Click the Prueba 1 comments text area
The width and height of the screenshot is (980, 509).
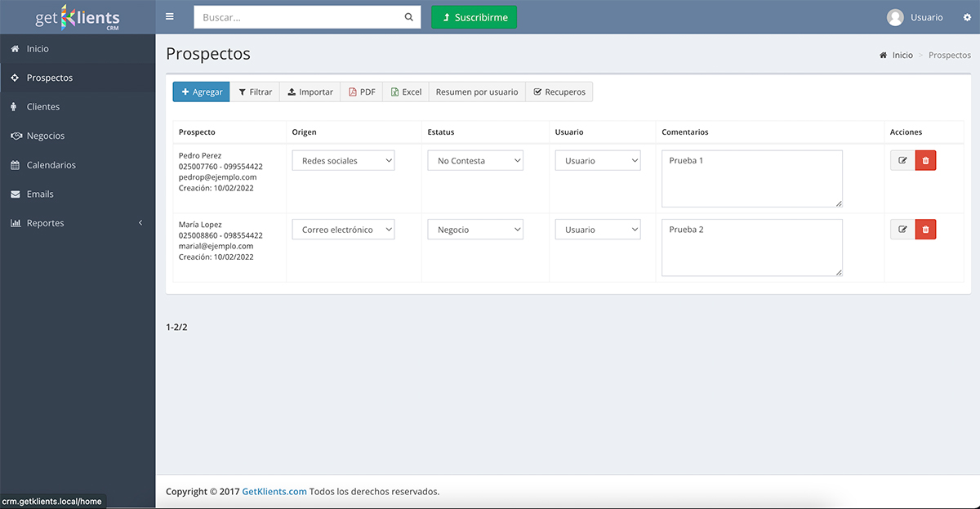[751, 178]
